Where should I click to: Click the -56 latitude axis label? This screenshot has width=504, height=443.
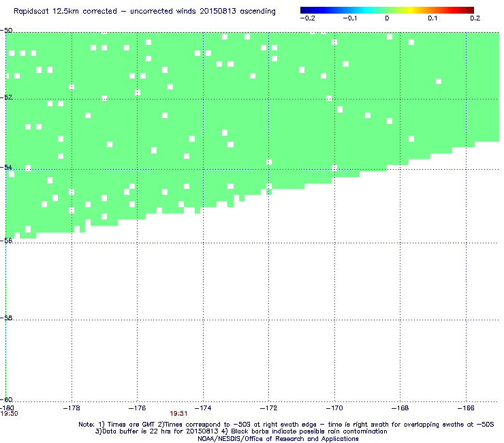click(x=6, y=241)
